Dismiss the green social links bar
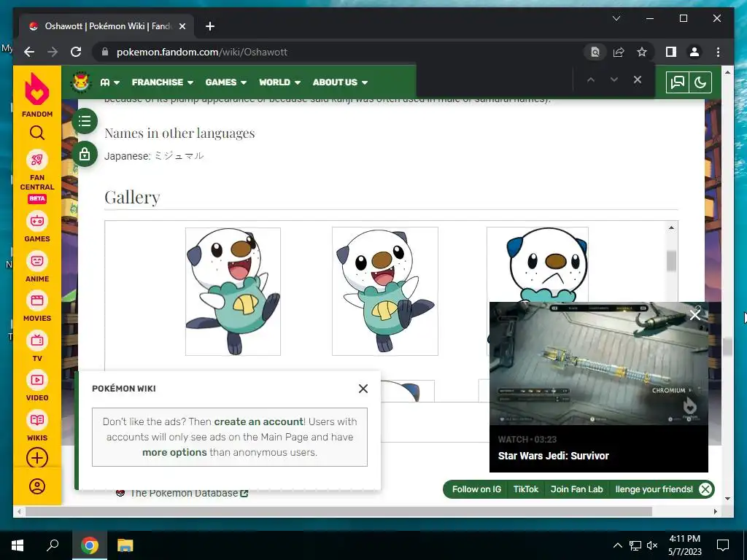The width and height of the screenshot is (747, 560). click(x=705, y=489)
